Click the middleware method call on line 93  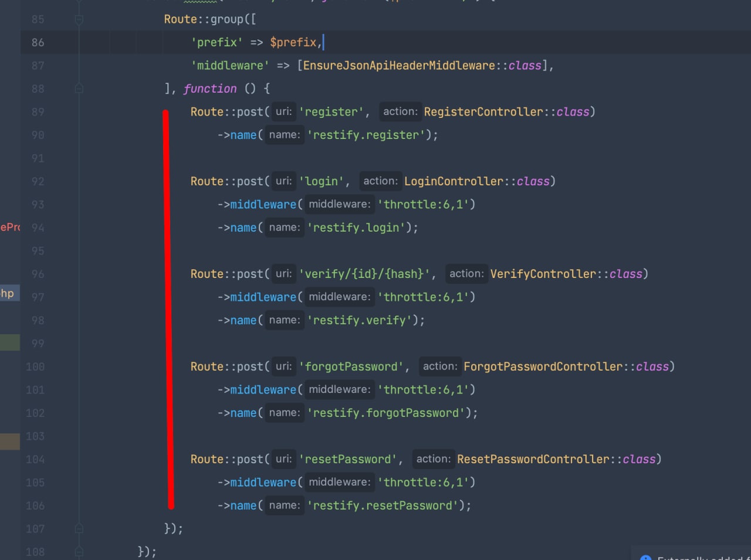click(263, 205)
